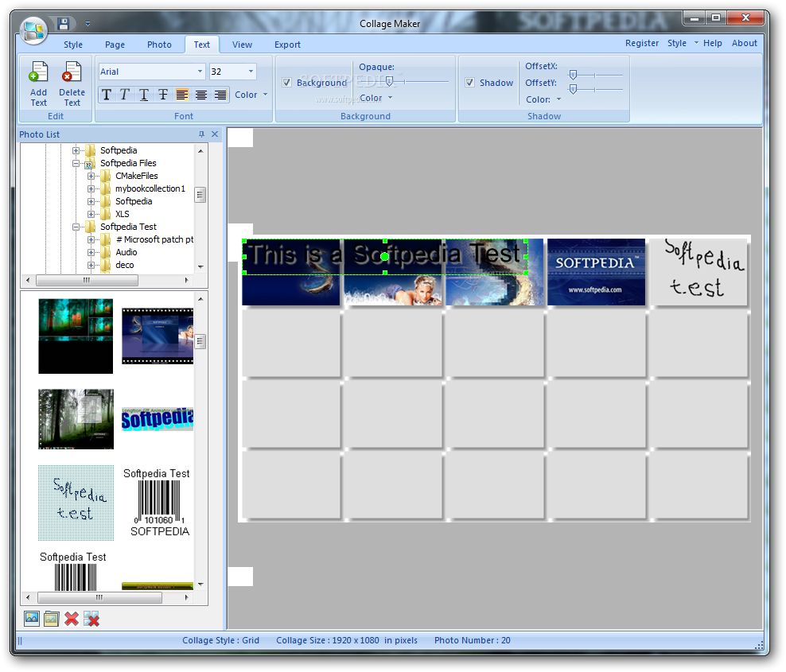This screenshot has width=786, height=672.
Task: Click the add folder icon below thumbnails
Action: [51, 619]
